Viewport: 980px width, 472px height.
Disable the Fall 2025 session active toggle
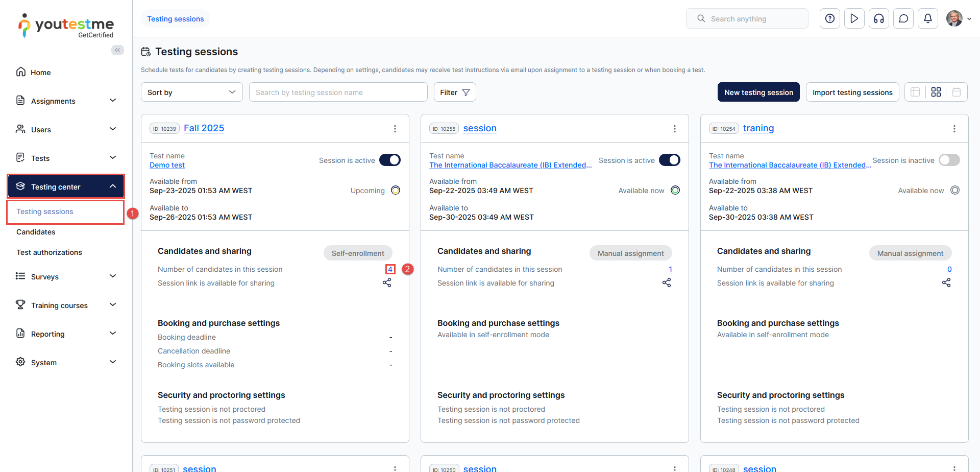point(390,160)
